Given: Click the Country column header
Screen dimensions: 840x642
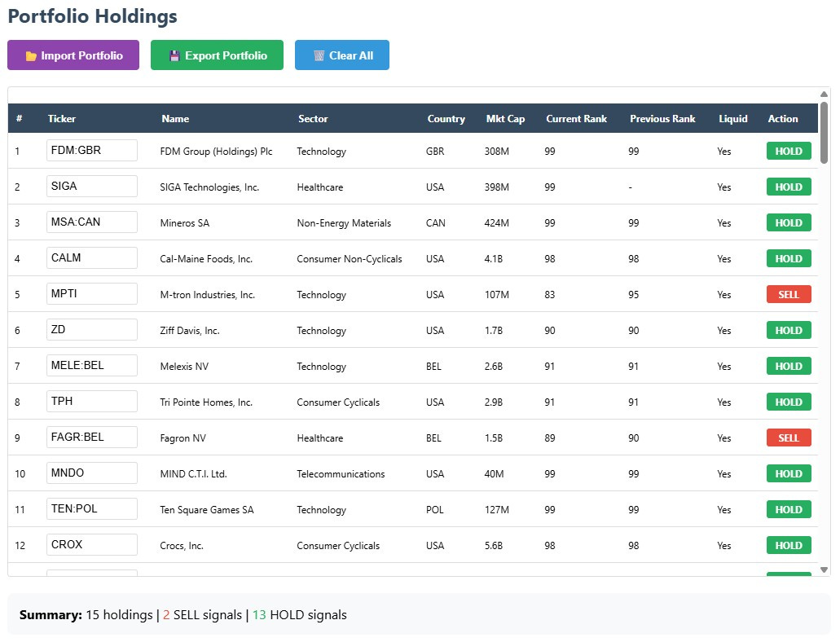Looking at the screenshot, I should [x=446, y=119].
